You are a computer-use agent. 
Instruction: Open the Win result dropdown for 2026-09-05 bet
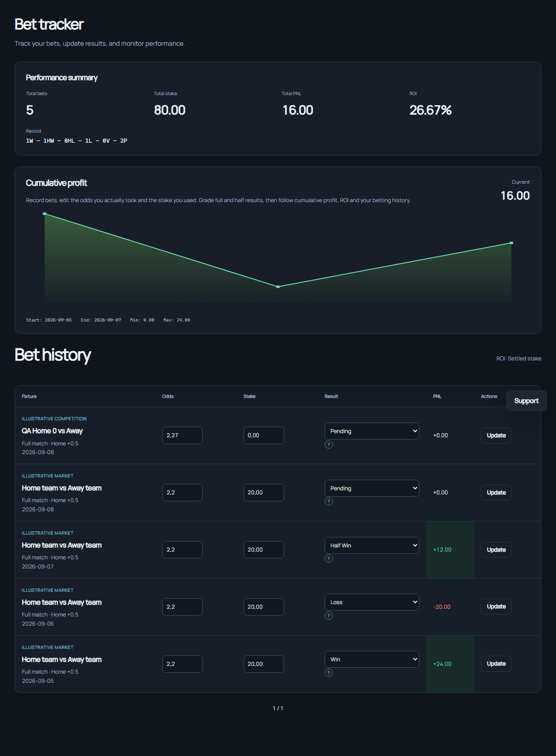(x=372, y=659)
